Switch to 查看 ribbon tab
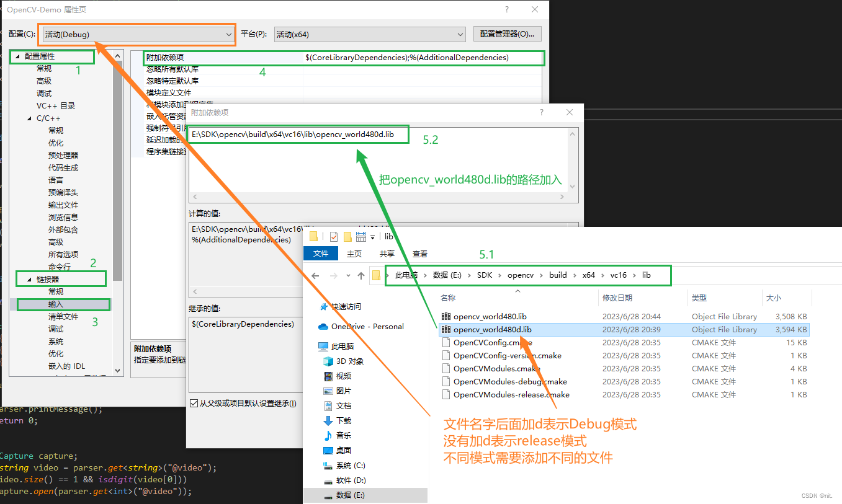The height and width of the screenshot is (504, 842). pyautogui.click(x=420, y=254)
